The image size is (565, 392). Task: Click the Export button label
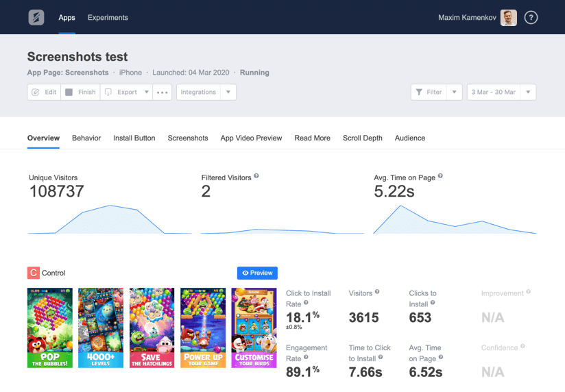click(128, 93)
